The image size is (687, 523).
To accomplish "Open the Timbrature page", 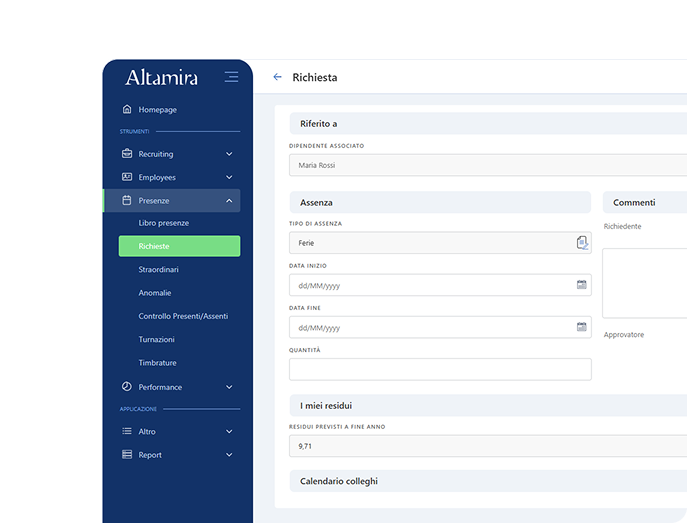I will click(x=157, y=363).
